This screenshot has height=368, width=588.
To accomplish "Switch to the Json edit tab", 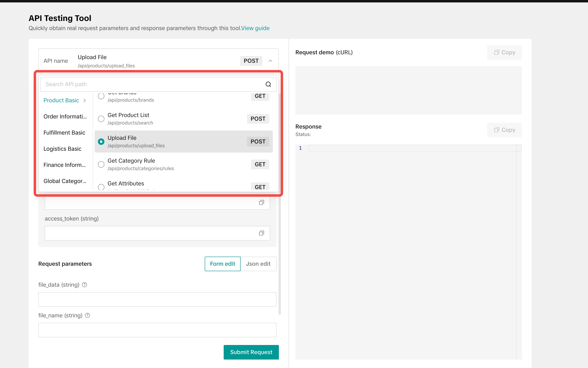I will (258, 264).
